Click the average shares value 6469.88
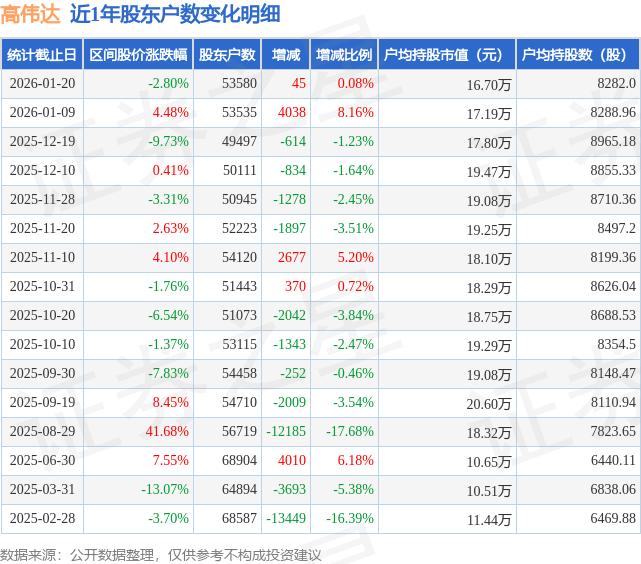This screenshot has height=564, width=641. click(613, 519)
